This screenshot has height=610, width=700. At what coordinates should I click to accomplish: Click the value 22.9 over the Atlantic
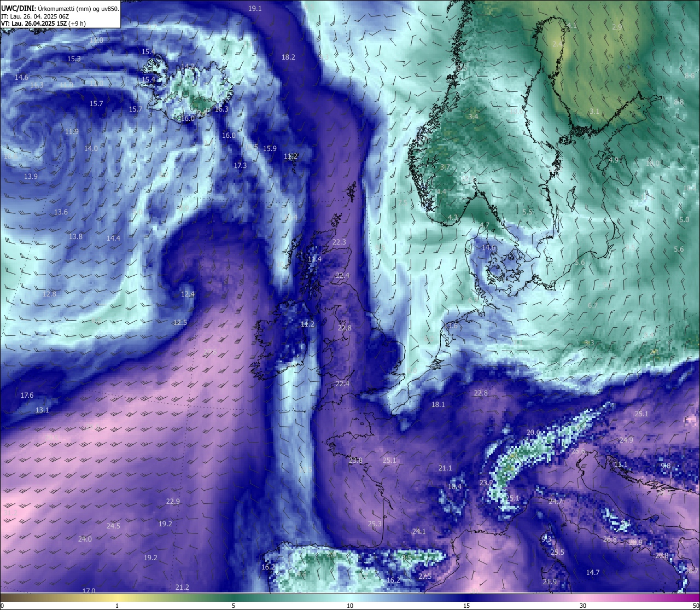[x=173, y=502]
